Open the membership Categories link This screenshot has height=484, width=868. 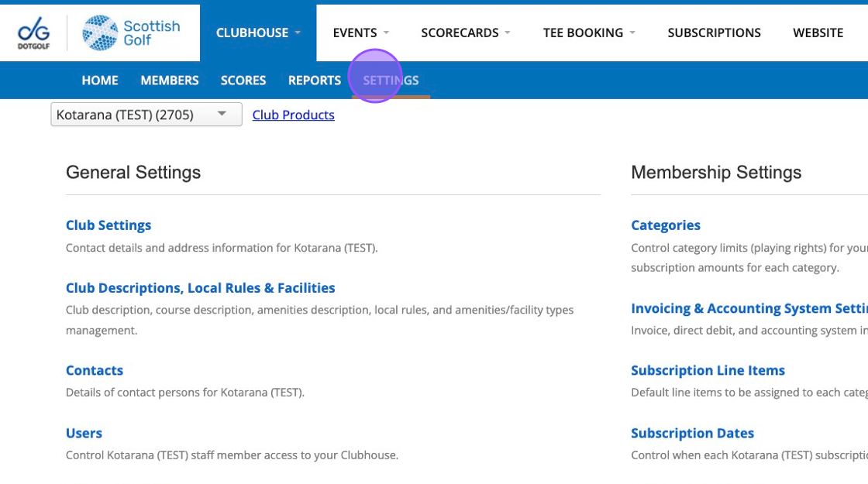tap(666, 225)
